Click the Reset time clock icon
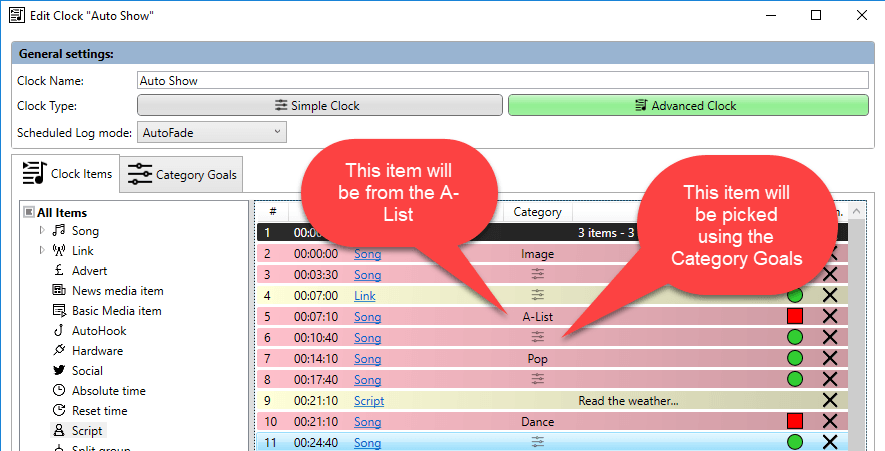The height and width of the screenshot is (451, 885). click(59, 410)
